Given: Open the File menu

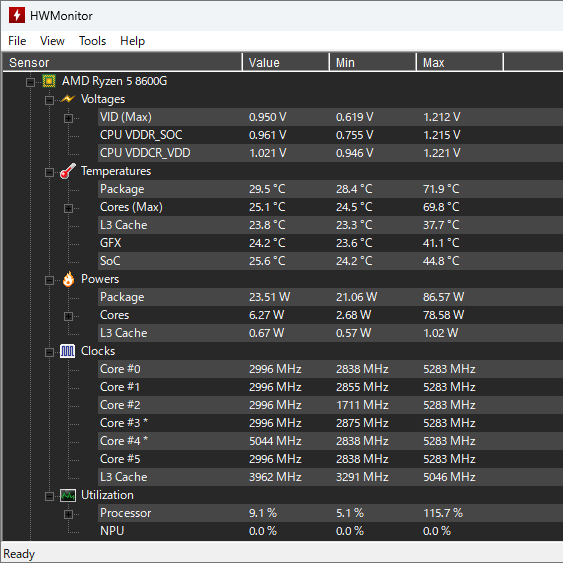Looking at the screenshot, I should point(17,41).
